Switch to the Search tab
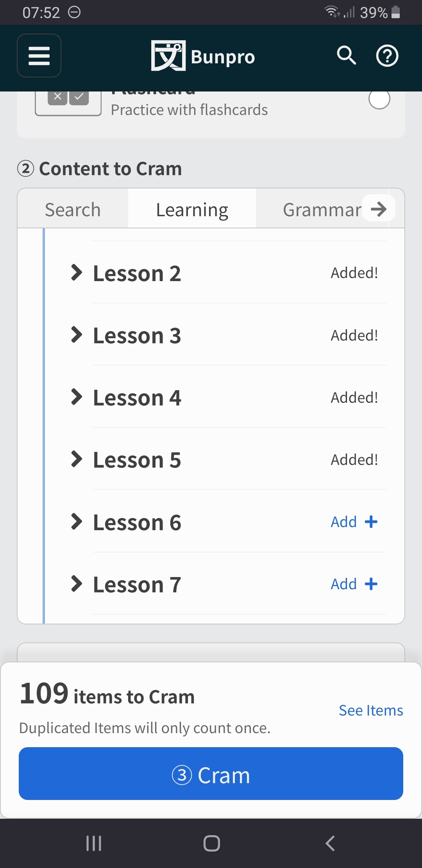The width and height of the screenshot is (422, 868). click(x=73, y=210)
